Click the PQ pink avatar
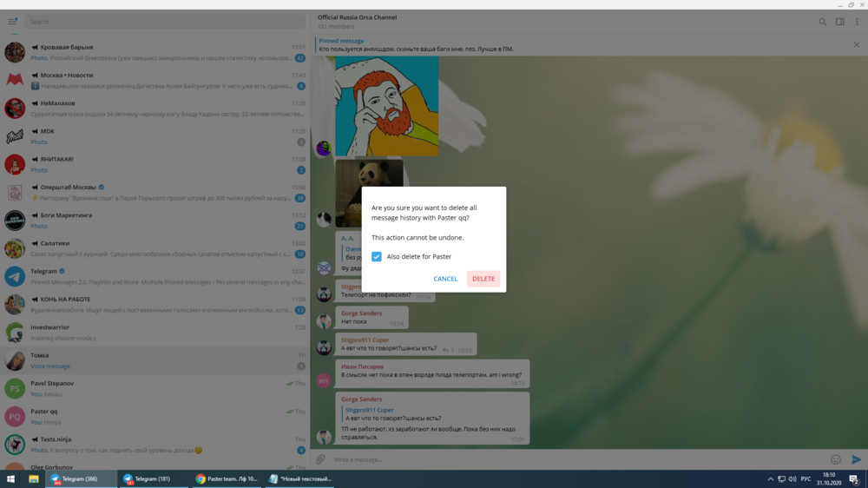The height and width of the screenshot is (488, 868). pyautogui.click(x=15, y=417)
